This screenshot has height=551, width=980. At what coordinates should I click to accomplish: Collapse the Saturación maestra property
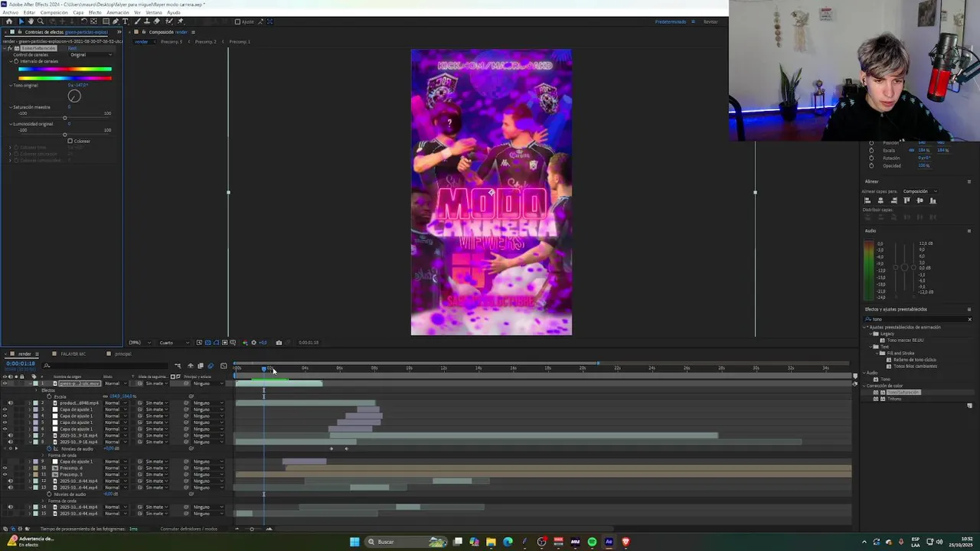point(11,107)
